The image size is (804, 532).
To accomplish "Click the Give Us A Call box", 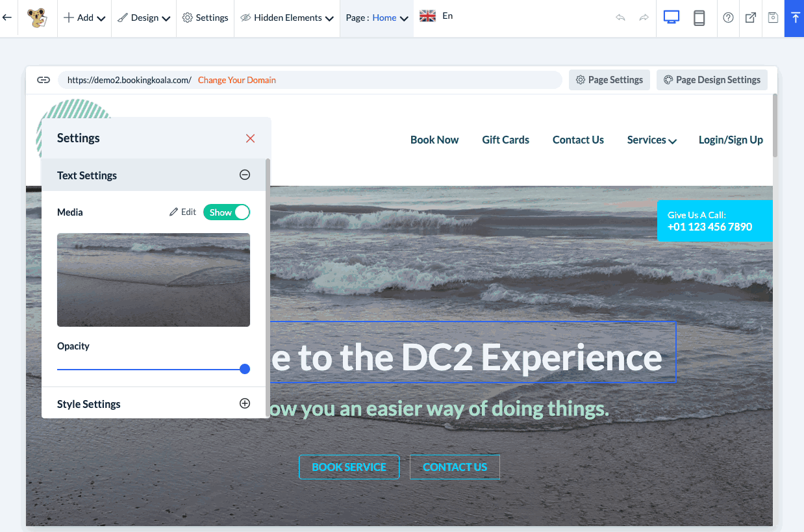I will 714,221.
